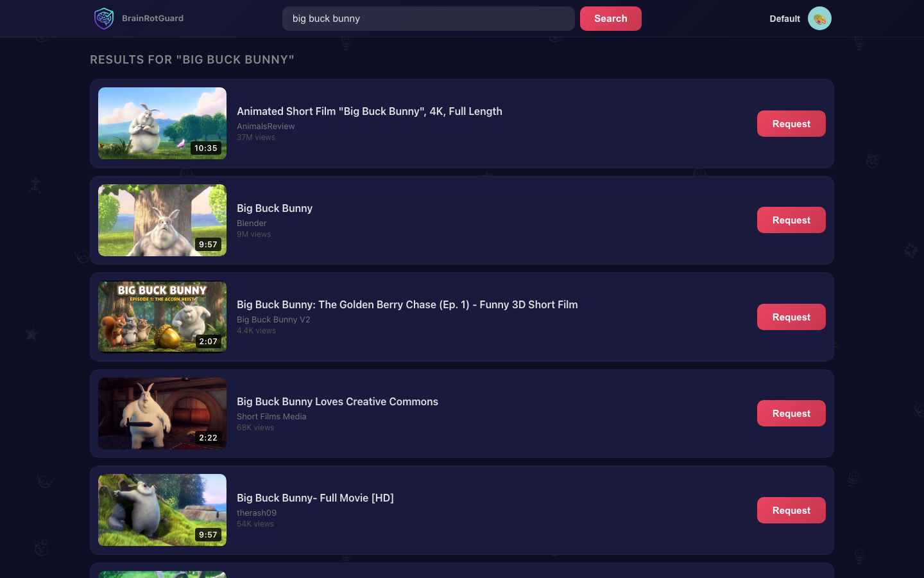
Task: Click title Big Buck Bunny- Full Movie [HD]
Action: 315,498
